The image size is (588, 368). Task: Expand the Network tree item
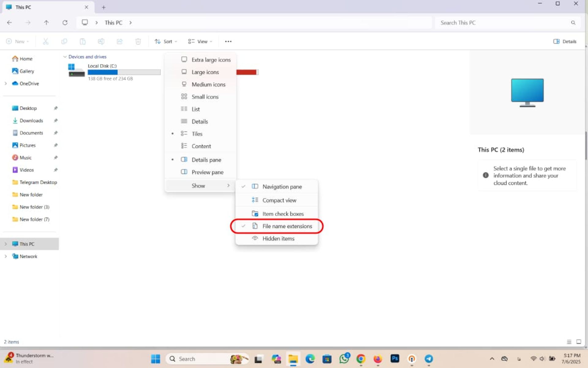click(x=6, y=256)
